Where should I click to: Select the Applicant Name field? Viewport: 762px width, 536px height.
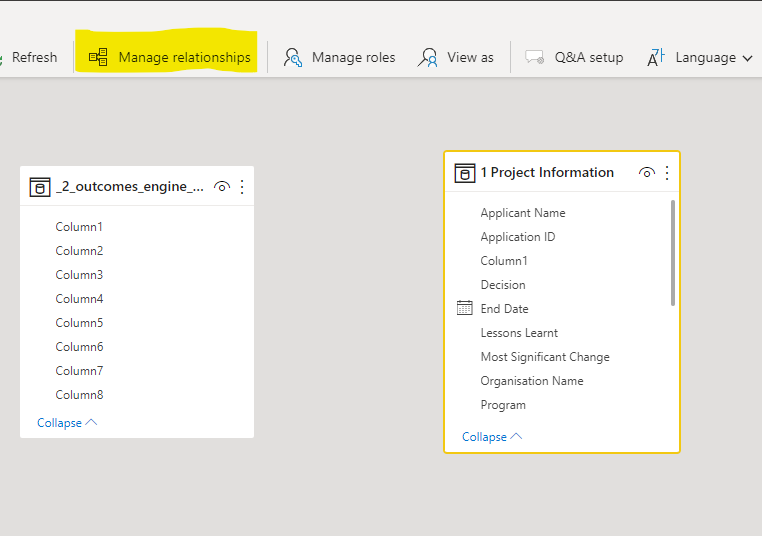[522, 213]
